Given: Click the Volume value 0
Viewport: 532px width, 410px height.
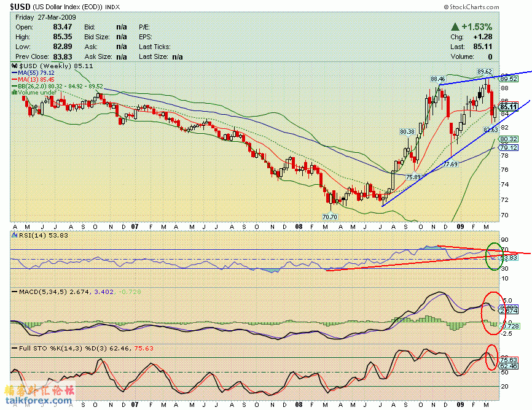Looking at the screenshot, I should coord(490,56).
